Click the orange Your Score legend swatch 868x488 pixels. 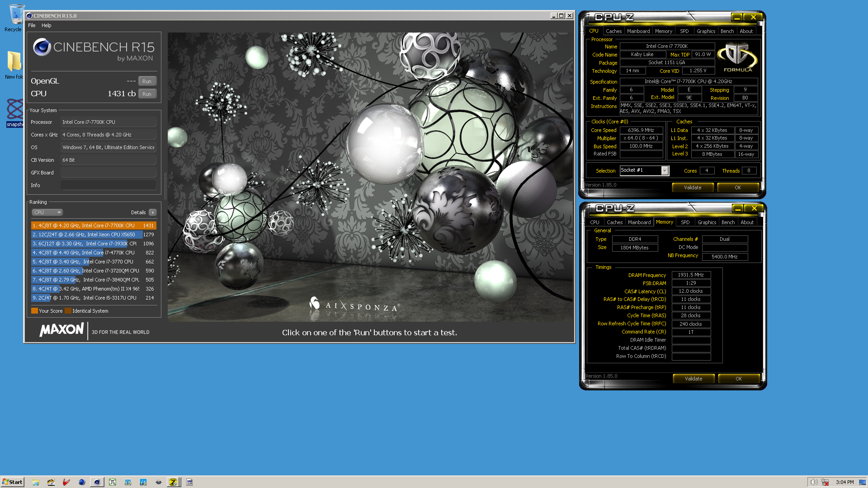[34, 311]
